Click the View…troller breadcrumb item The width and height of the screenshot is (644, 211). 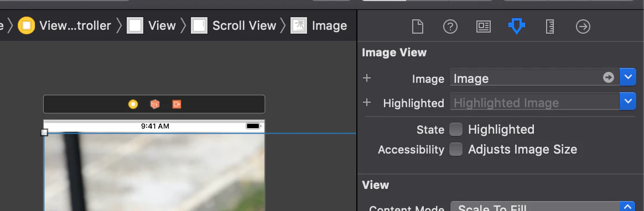pyautogui.click(x=65, y=26)
